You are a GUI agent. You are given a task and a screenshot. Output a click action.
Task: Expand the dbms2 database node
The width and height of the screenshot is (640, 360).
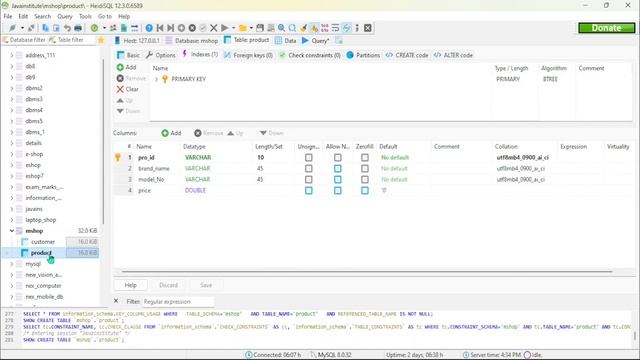click(12, 88)
